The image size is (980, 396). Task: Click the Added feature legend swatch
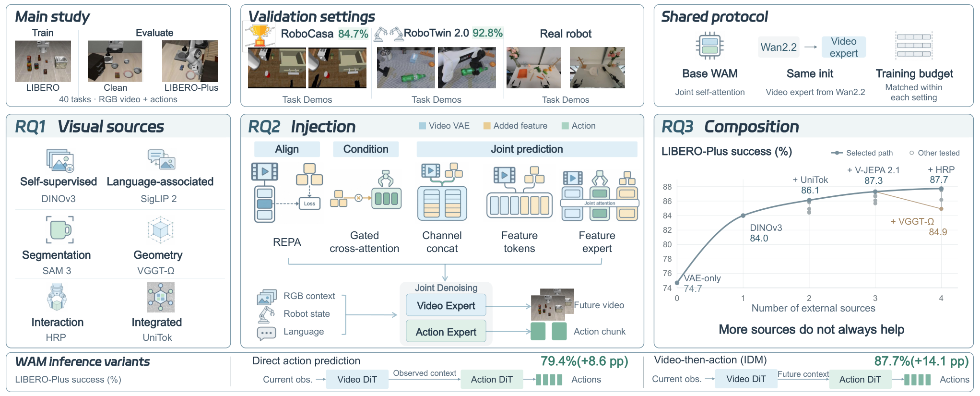487,126
